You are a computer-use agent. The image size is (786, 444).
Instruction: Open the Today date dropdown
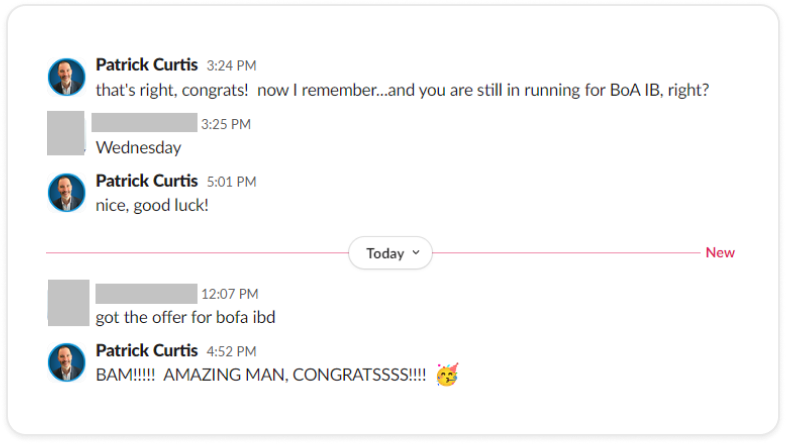390,253
